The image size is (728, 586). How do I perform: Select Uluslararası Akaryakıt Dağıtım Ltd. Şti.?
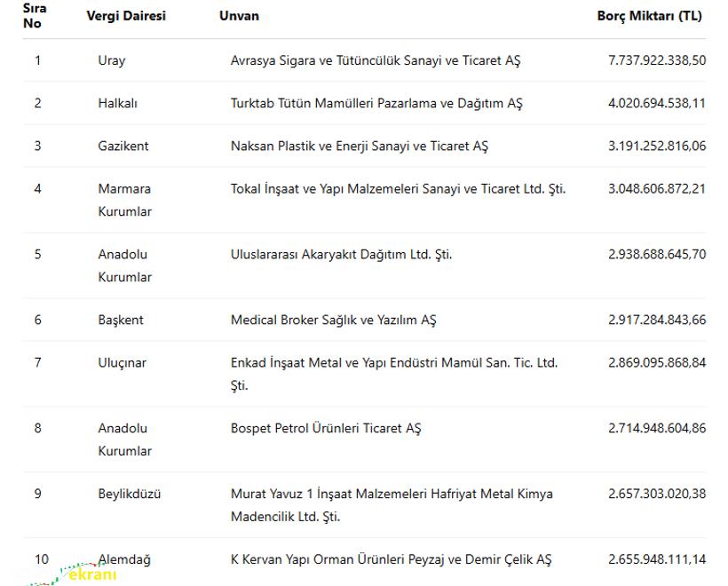click(341, 254)
